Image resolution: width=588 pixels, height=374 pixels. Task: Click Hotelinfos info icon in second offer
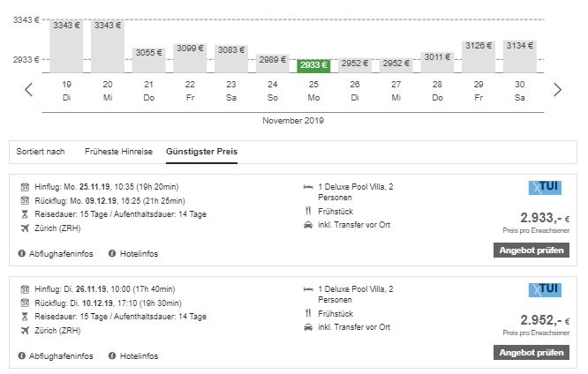(x=112, y=355)
